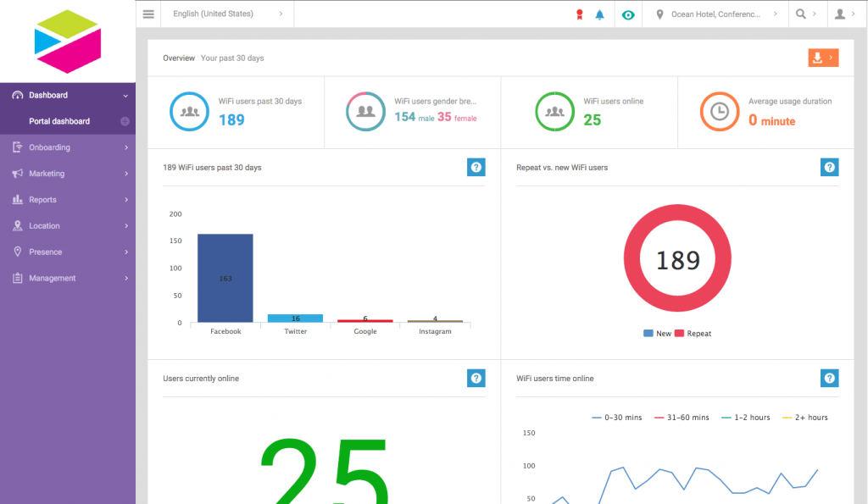Viewport: 868px width, 504px height.
Task: Toggle the green eye visibility icon
Action: click(628, 15)
